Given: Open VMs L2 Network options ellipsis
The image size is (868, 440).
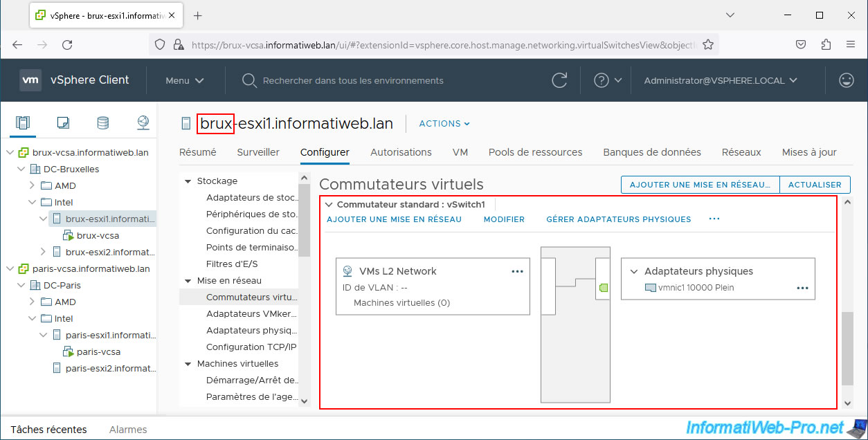Looking at the screenshot, I should [517, 271].
